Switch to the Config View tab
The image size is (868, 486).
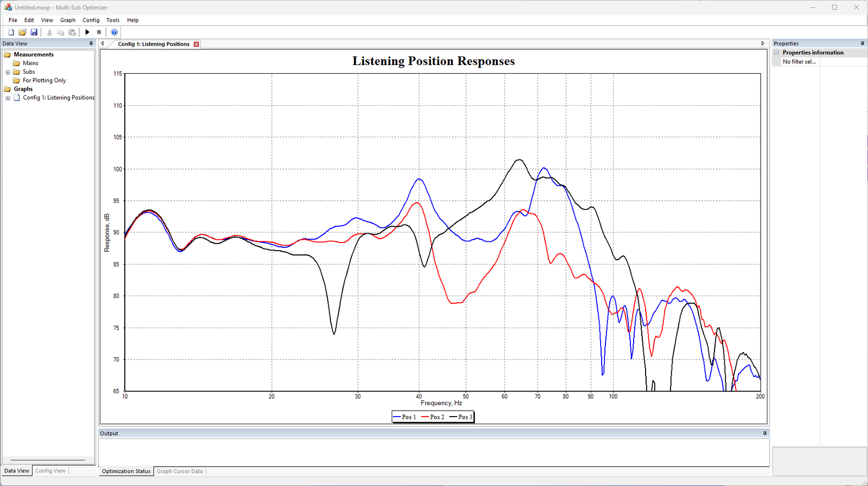tap(50, 471)
